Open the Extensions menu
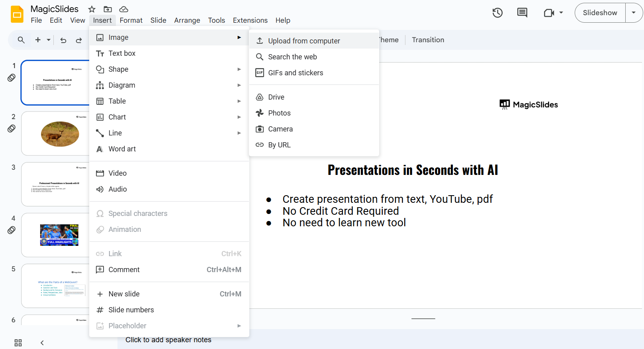This screenshot has height=349, width=644. click(250, 20)
